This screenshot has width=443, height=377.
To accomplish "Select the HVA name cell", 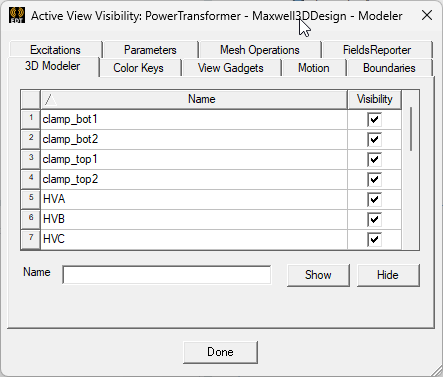I will [194, 199].
